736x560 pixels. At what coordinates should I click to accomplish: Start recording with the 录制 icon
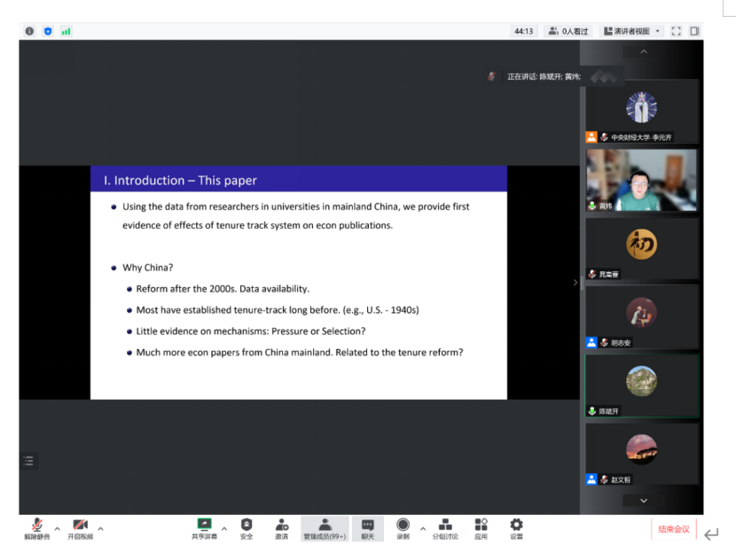pos(403,527)
